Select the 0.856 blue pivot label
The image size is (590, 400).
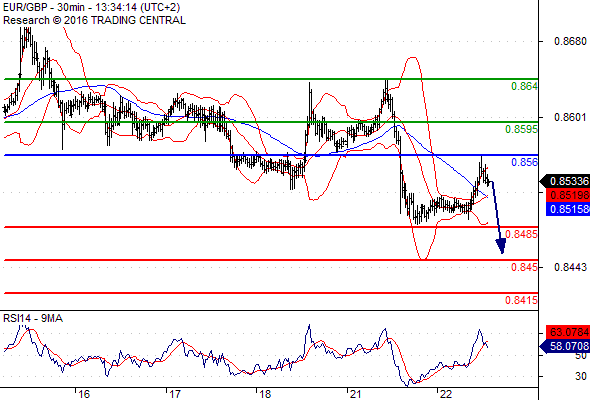tap(525, 162)
